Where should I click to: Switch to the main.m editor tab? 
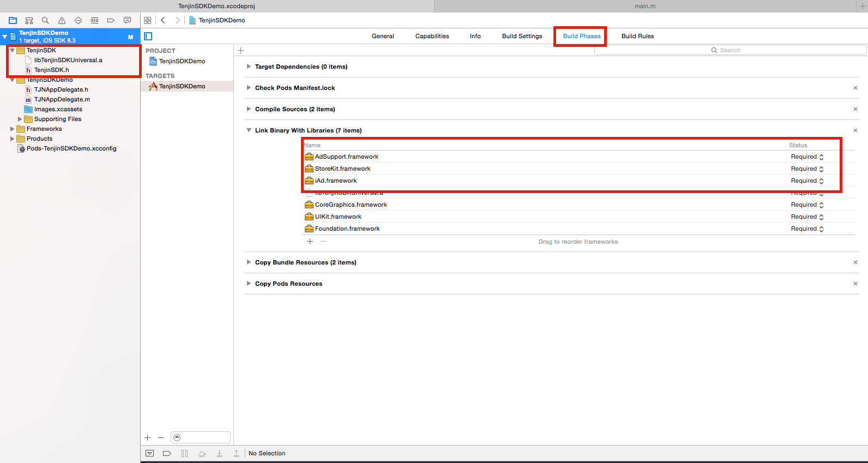click(x=645, y=6)
